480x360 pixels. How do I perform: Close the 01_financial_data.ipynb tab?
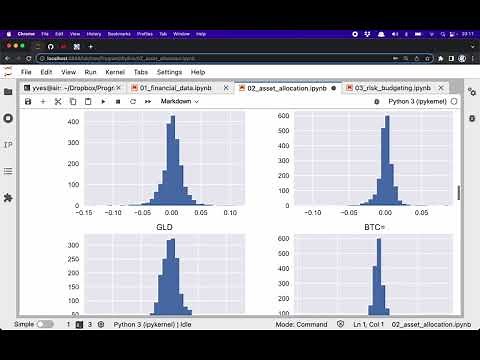(x=226, y=88)
